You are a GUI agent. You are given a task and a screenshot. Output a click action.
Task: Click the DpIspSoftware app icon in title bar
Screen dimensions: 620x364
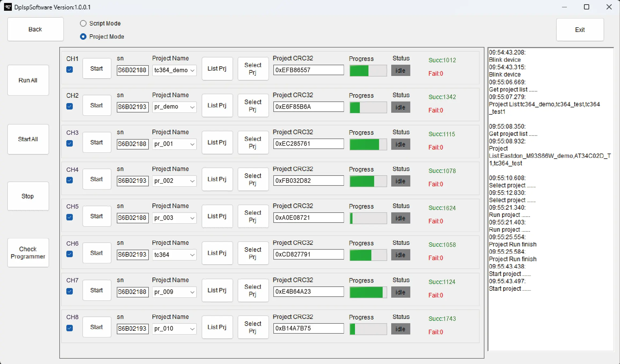point(8,7)
